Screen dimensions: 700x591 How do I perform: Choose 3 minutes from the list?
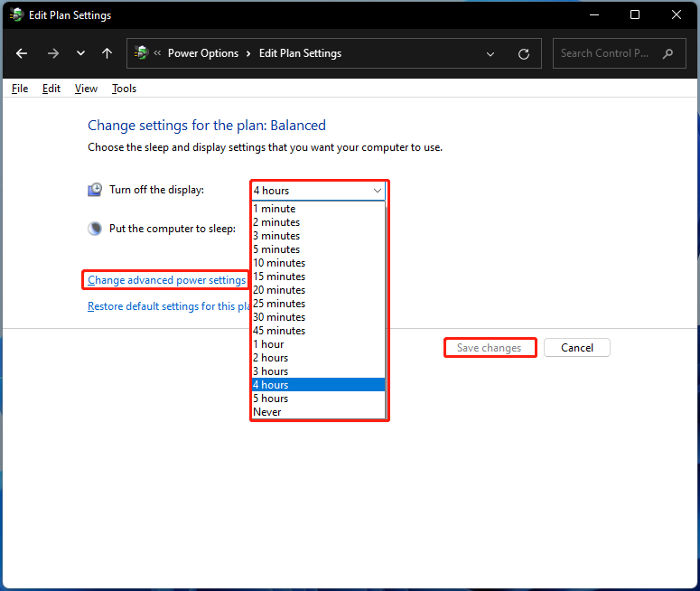pyautogui.click(x=319, y=236)
